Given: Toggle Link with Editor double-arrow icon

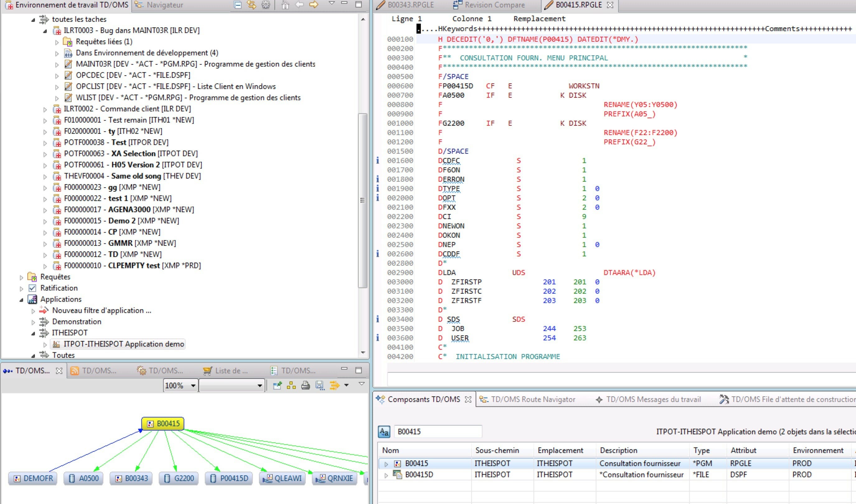Looking at the screenshot, I should (252, 5).
